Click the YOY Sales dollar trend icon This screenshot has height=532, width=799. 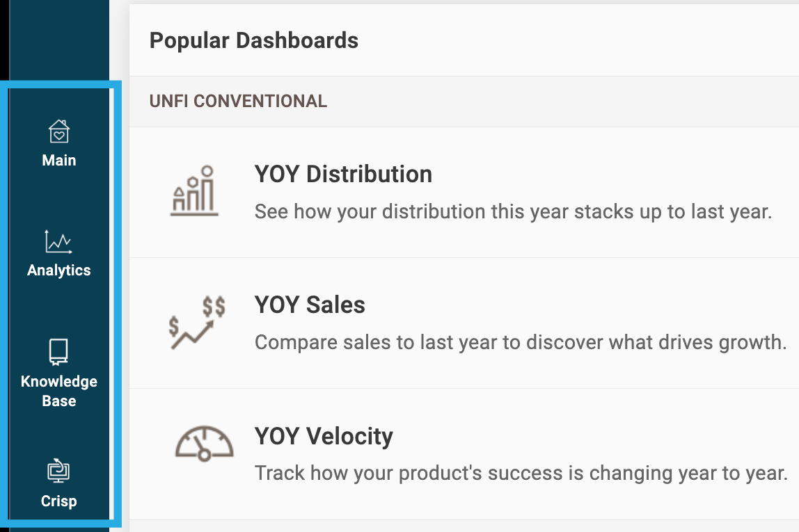point(197,323)
